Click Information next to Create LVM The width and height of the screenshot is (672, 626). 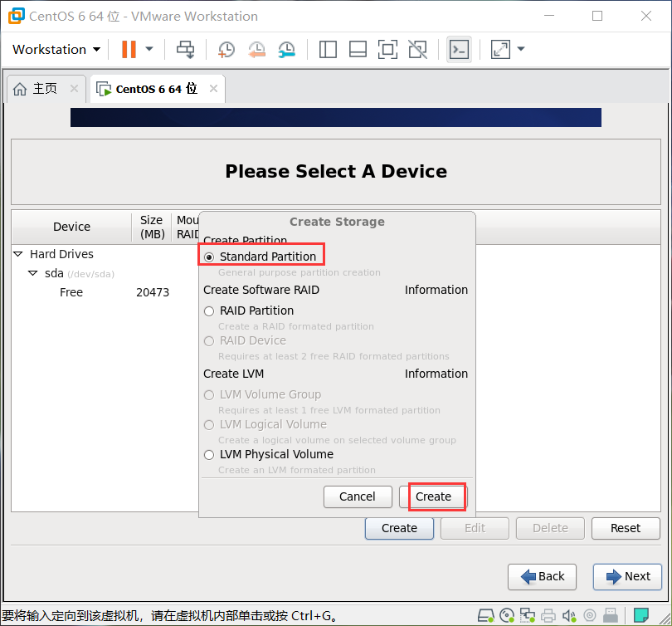[x=436, y=374]
